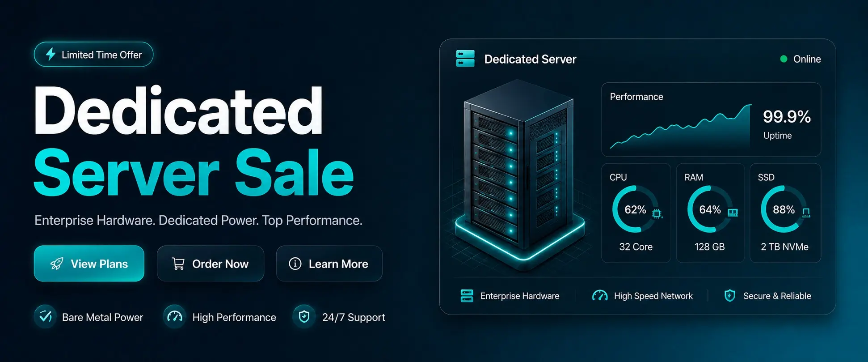The width and height of the screenshot is (868, 362).
Task: Click the gauge icon beside High Performance
Action: 174,317
